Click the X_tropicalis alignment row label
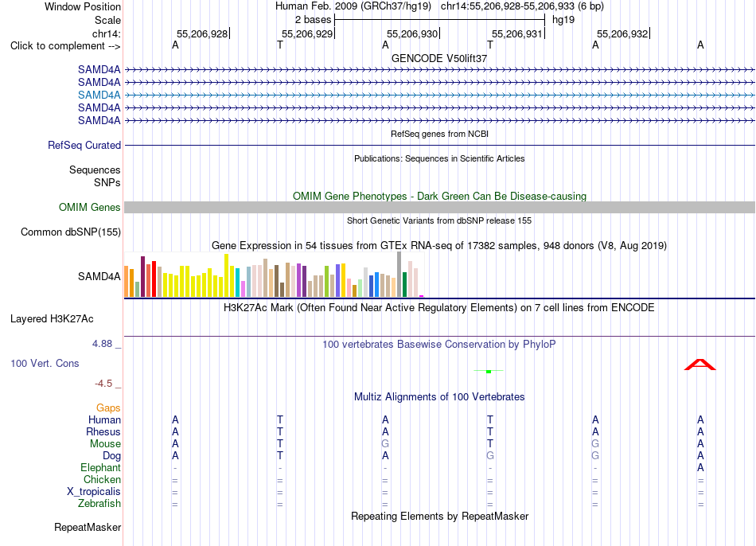 (94, 492)
